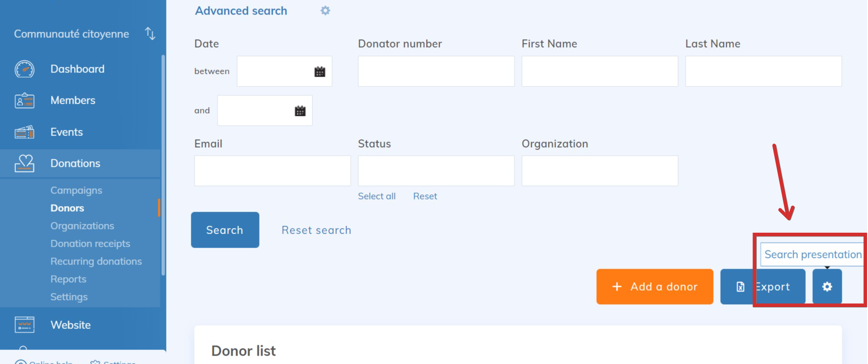
Task: Click the Members ID card icon
Action: tap(24, 100)
